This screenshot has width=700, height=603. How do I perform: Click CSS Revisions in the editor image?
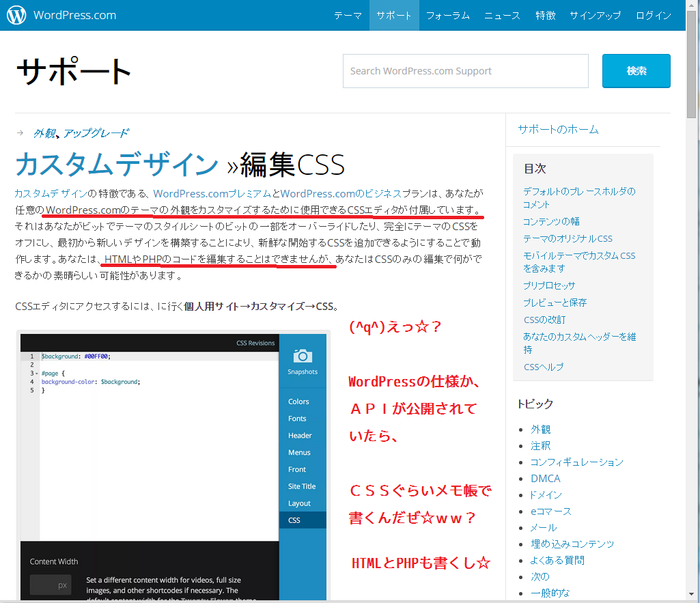255,343
